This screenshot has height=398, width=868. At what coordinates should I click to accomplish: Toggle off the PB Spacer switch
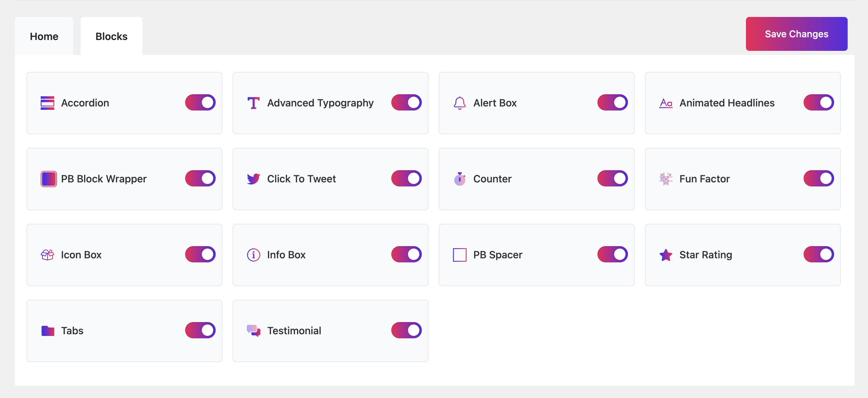coord(613,255)
